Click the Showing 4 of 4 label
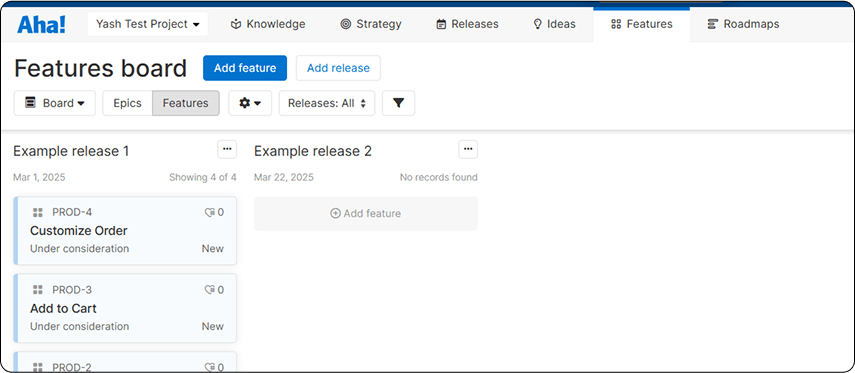Image resolution: width=855 pixels, height=373 pixels. [203, 177]
